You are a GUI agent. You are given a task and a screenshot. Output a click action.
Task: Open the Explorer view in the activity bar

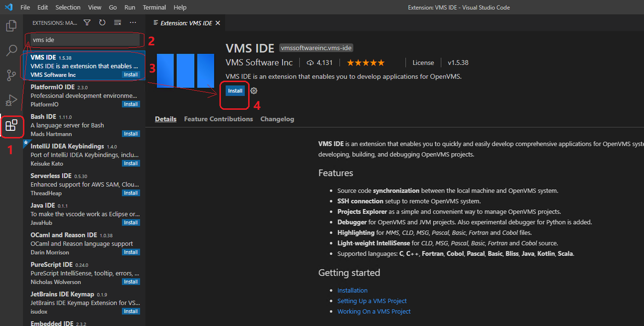click(x=11, y=25)
